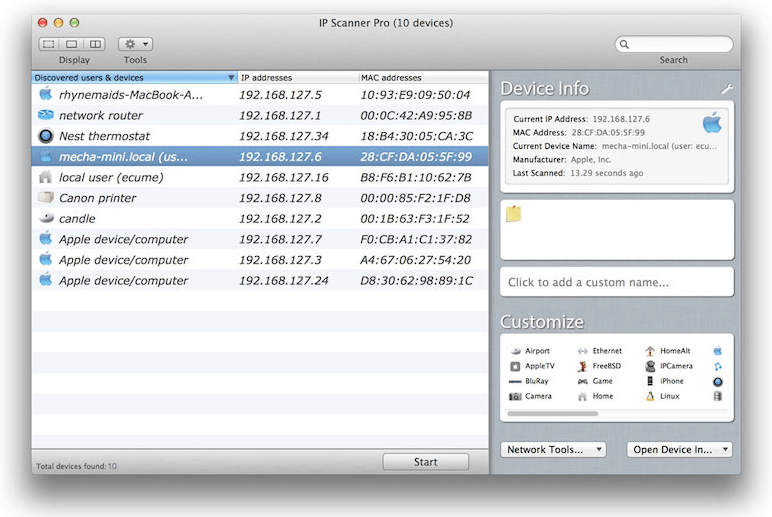Open the Network Tools dropdown

coord(553,450)
